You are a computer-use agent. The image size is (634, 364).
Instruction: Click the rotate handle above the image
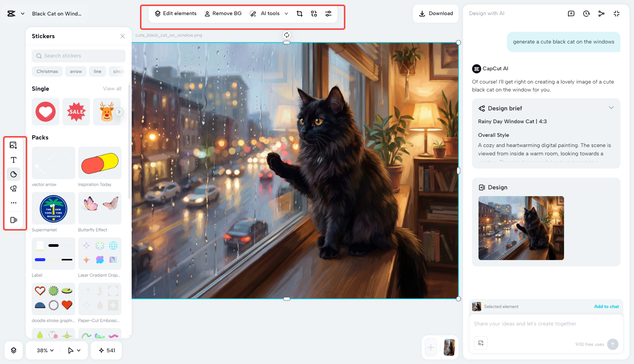point(287,35)
